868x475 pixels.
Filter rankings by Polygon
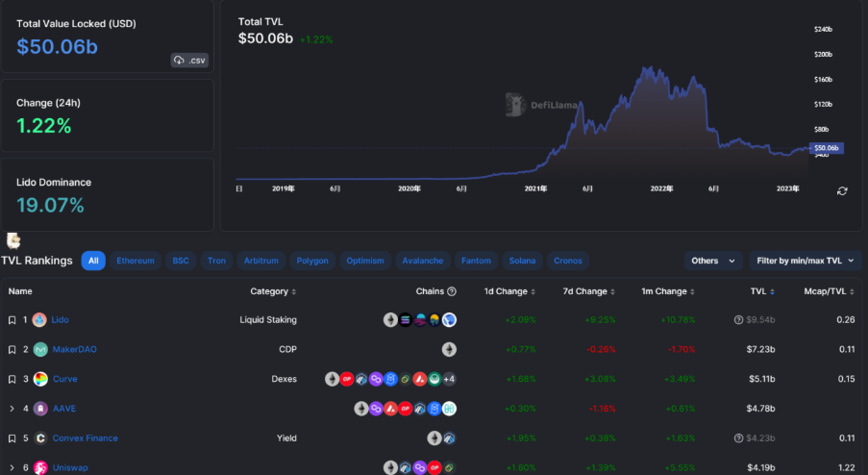click(312, 261)
